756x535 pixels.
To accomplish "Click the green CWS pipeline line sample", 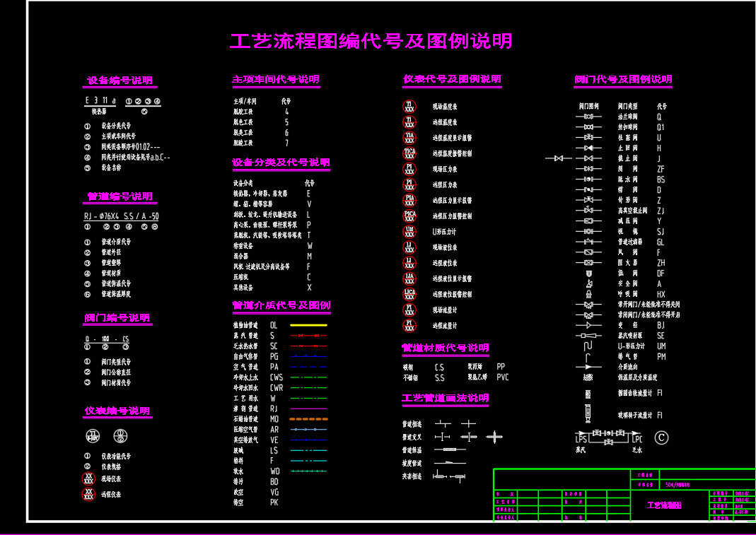I will click(308, 377).
